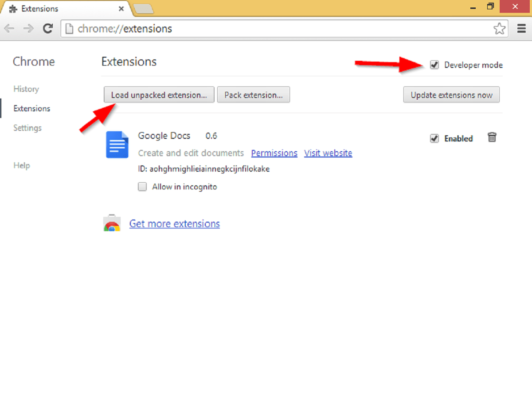Click the puzzle piece icon on the tab
Image resolution: width=532 pixels, height=412 pixels.
[x=12, y=8]
